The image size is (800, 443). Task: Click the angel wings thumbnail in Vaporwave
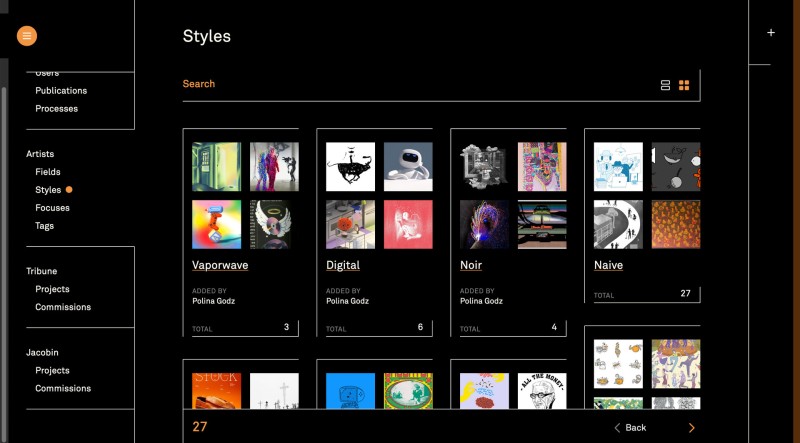click(x=274, y=224)
